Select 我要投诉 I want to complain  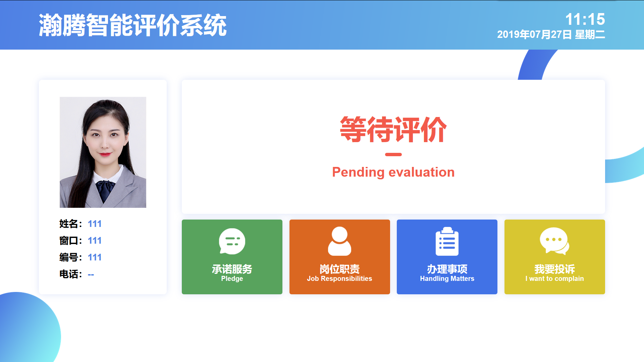click(x=555, y=257)
